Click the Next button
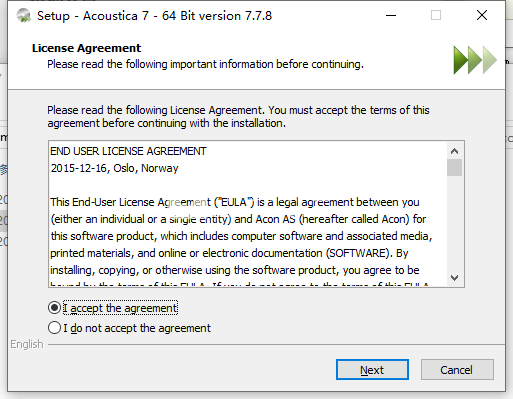 (372, 370)
